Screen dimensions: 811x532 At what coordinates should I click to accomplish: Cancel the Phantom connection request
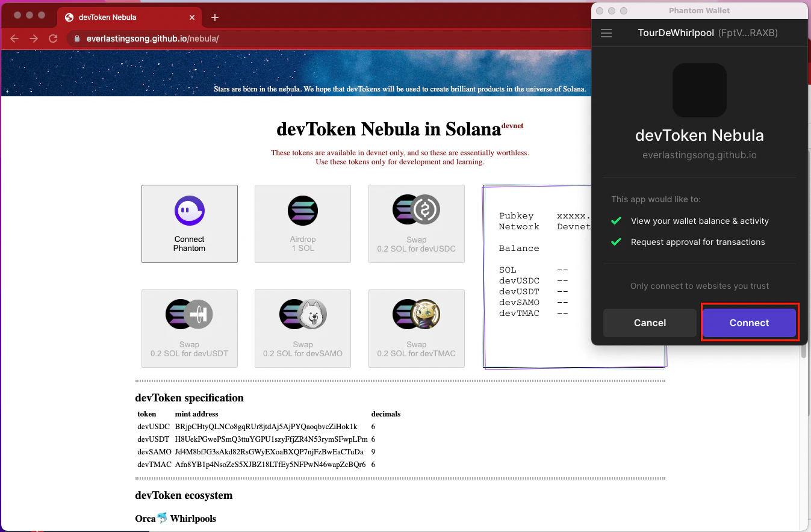650,323
